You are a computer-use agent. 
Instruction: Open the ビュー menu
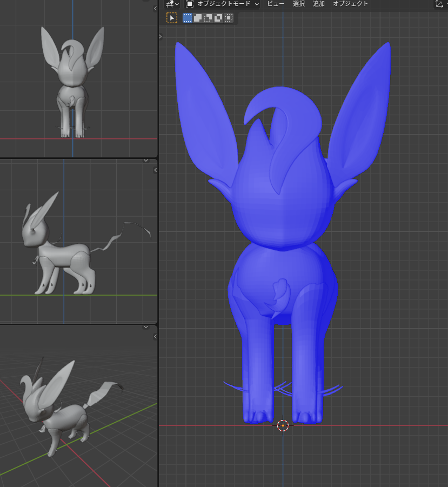click(276, 4)
